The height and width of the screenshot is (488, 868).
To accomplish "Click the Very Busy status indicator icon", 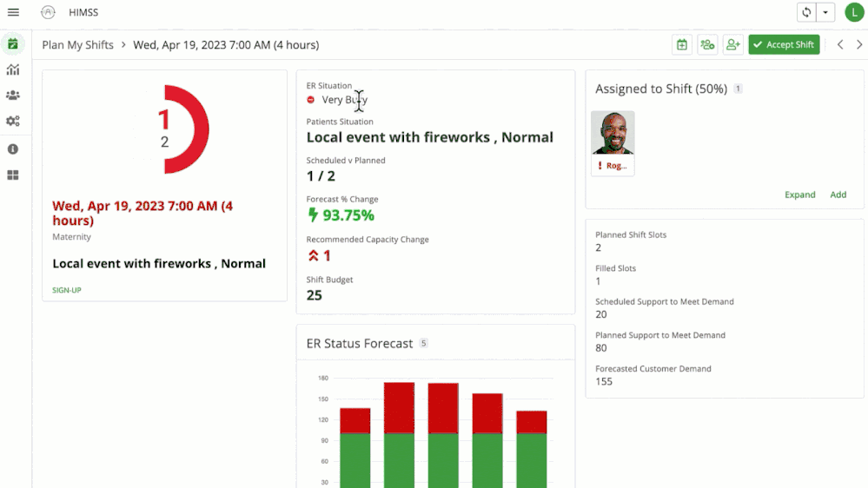I will point(310,100).
